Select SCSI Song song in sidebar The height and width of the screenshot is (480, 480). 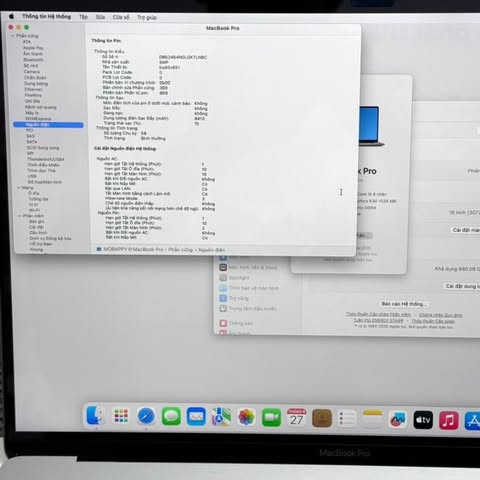[x=43, y=147]
